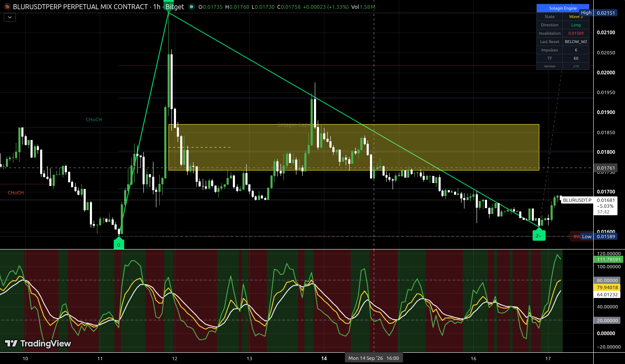Collapse the chart legend with the chevron
Image resolution: width=625 pixels, height=364 pixels.
coord(10,18)
